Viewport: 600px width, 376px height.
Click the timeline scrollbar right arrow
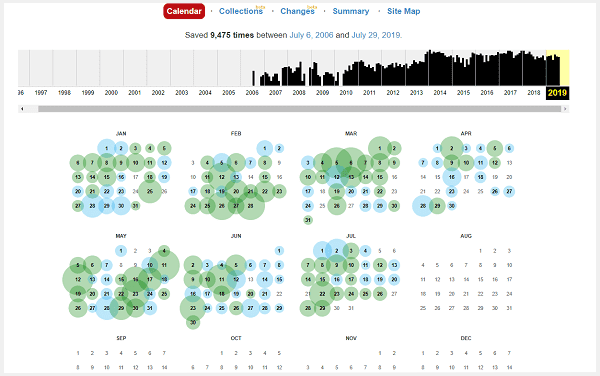click(x=565, y=109)
